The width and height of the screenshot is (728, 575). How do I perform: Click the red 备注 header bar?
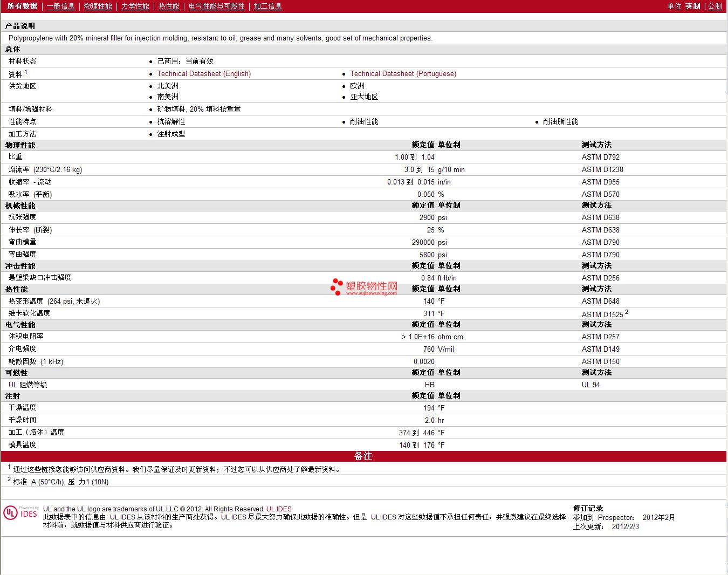point(363,456)
